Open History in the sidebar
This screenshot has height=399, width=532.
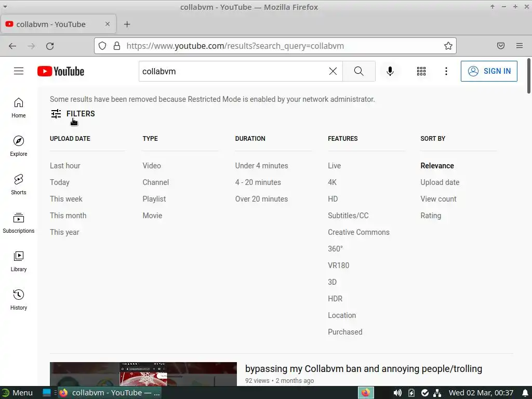19,300
